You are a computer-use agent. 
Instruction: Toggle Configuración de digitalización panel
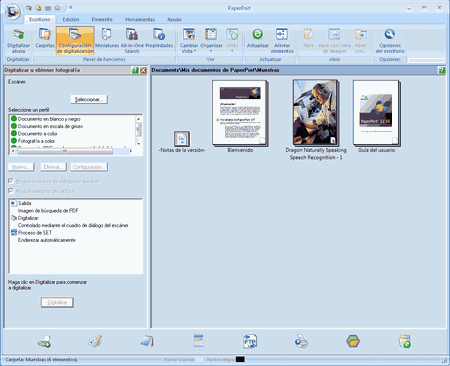coord(75,41)
